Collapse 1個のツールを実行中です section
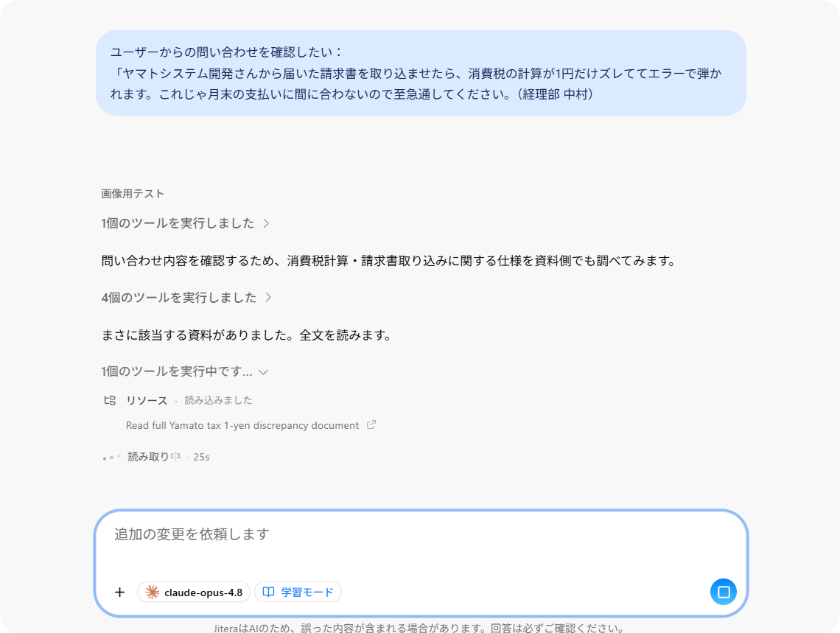The height and width of the screenshot is (633, 840). pos(263,371)
